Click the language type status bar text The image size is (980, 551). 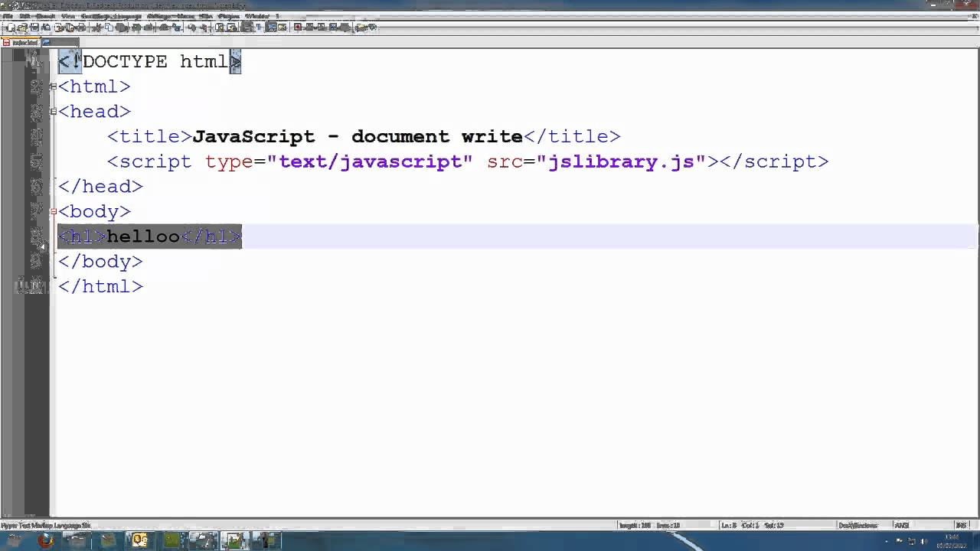tap(46, 525)
